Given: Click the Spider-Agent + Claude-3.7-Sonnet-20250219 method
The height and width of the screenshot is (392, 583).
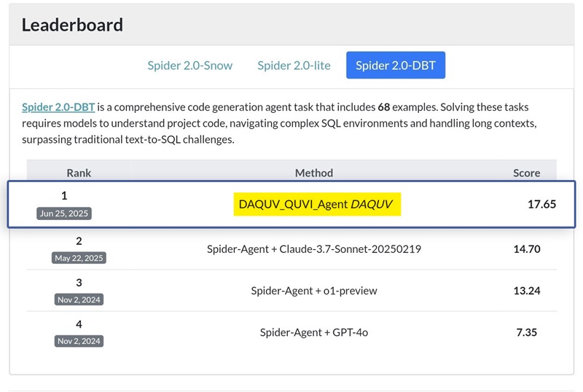Looking at the screenshot, I should pos(314,249).
